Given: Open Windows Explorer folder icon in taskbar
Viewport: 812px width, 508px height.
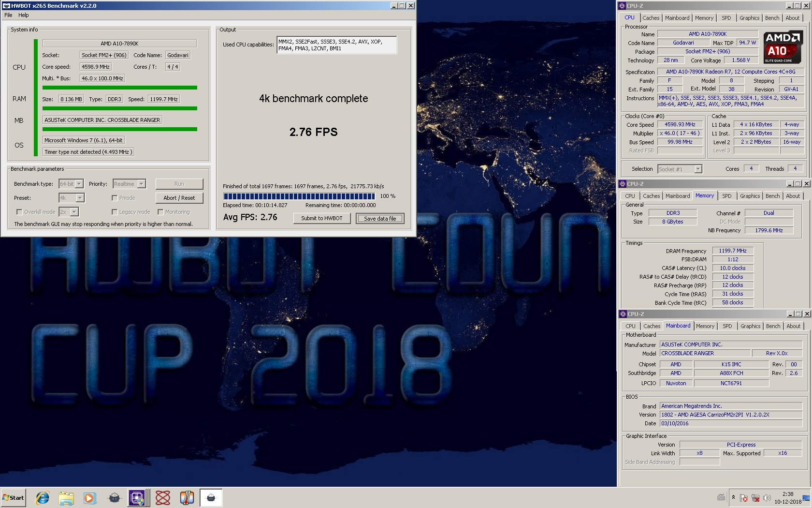Looking at the screenshot, I should tap(66, 497).
